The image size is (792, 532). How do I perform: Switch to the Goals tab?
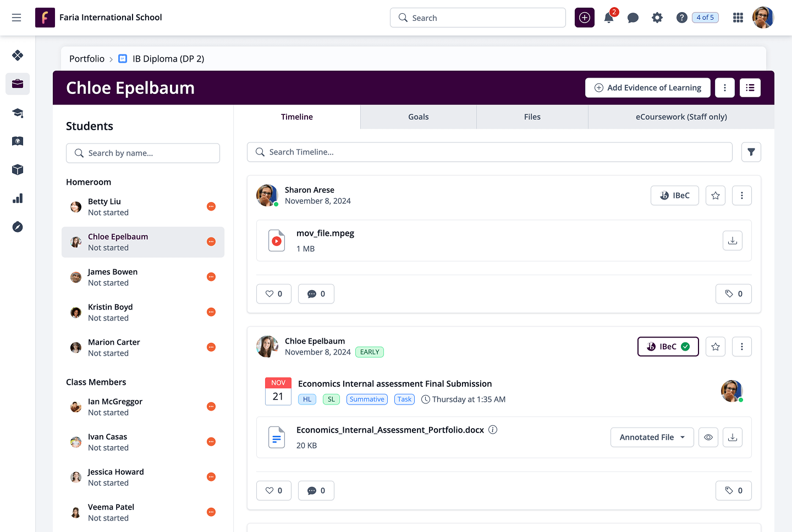click(418, 117)
